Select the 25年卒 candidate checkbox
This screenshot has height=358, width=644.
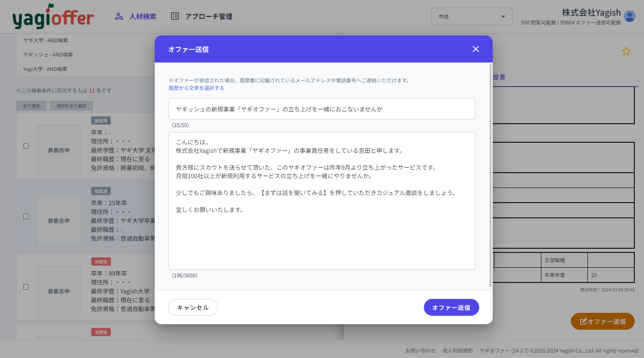tap(26, 217)
